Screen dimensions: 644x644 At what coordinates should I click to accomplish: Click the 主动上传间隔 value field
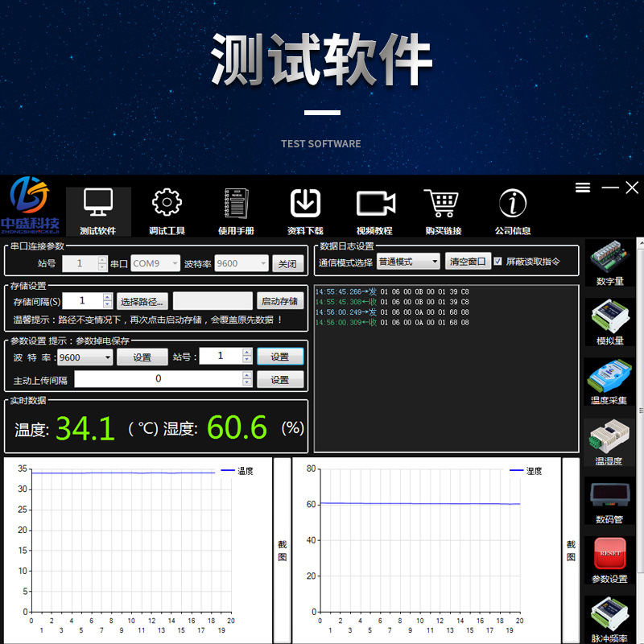point(159,379)
